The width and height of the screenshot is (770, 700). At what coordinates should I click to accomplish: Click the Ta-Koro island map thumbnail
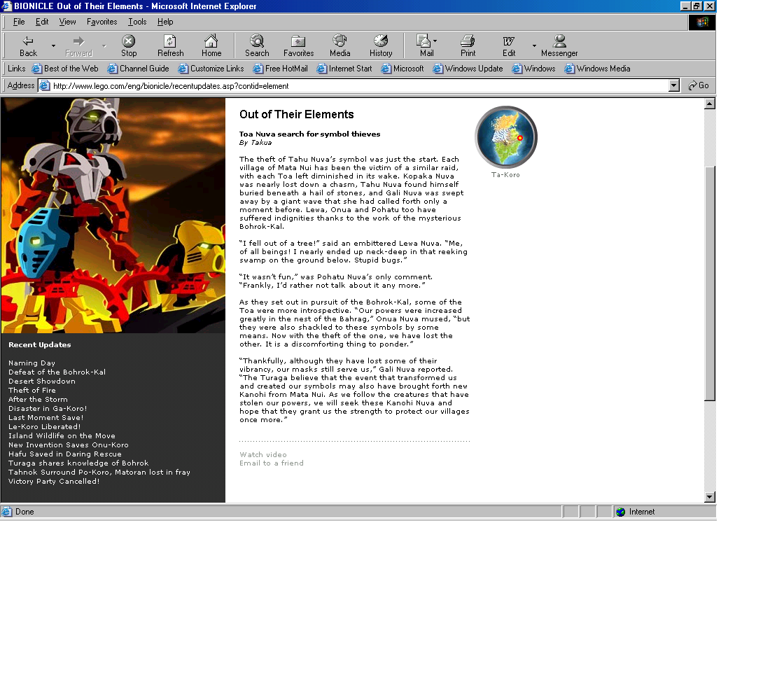click(x=506, y=137)
